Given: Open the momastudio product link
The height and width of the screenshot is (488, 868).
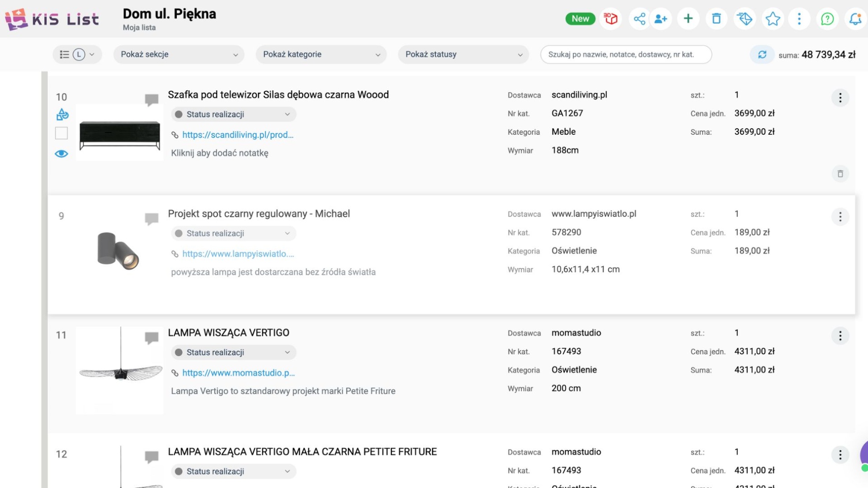Looking at the screenshot, I should pyautogui.click(x=238, y=373).
